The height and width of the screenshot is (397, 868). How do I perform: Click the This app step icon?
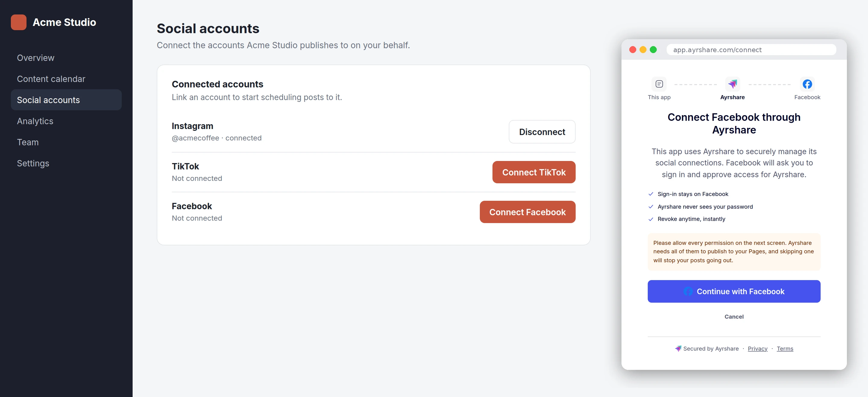[x=659, y=84]
